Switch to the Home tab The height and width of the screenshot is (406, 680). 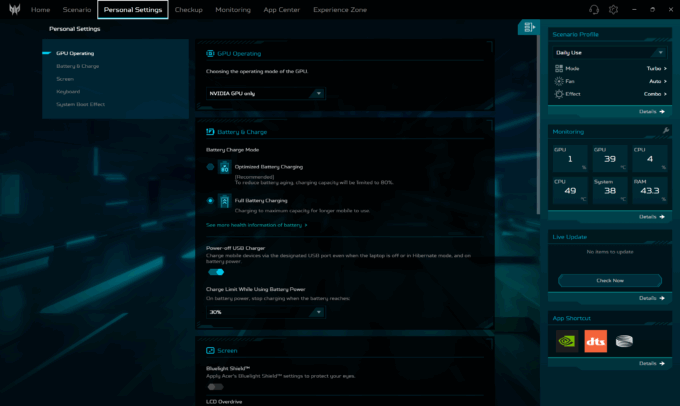[40, 10]
